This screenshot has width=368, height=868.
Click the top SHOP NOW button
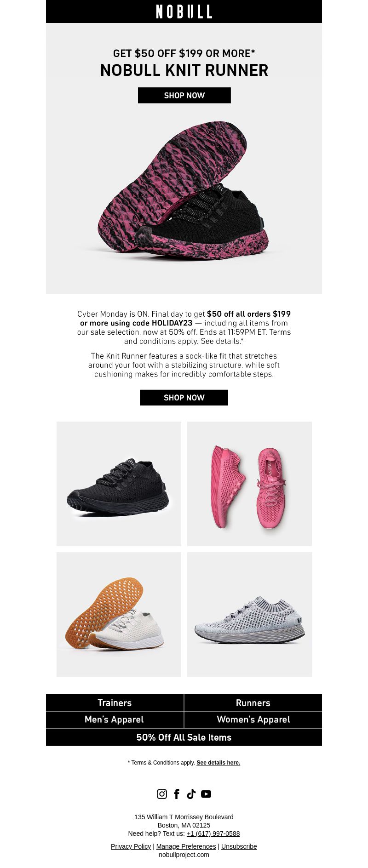184,95
